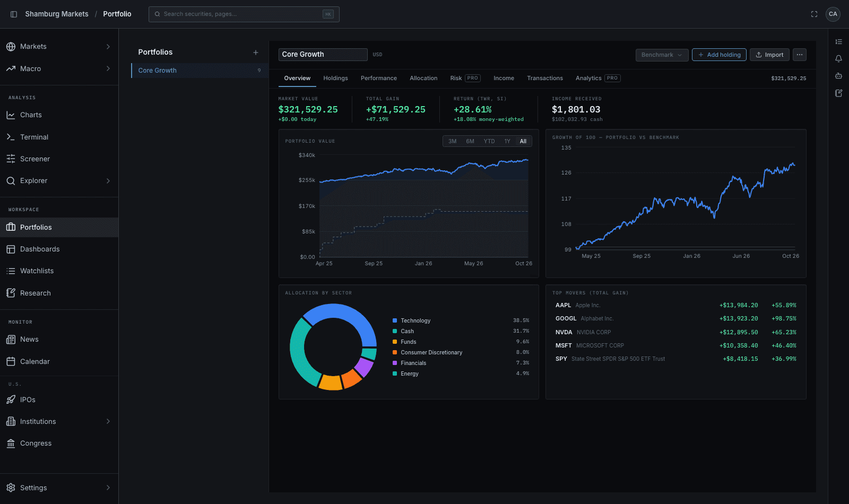Image resolution: width=849 pixels, height=504 pixels.
Task: Focus the search securities input
Action: pos(244,14)
